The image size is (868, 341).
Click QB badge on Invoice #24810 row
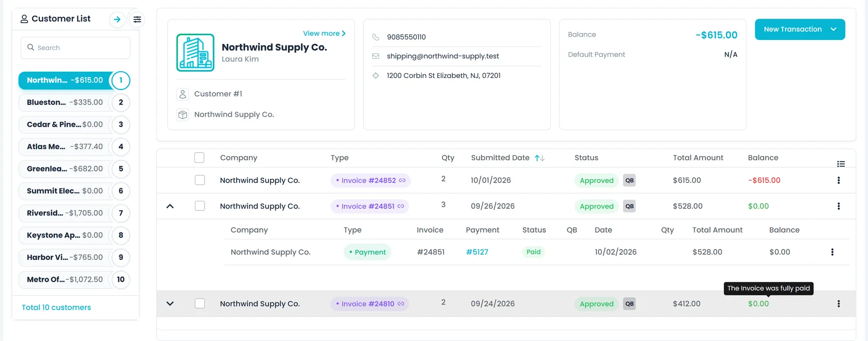(x=629, y=303)
